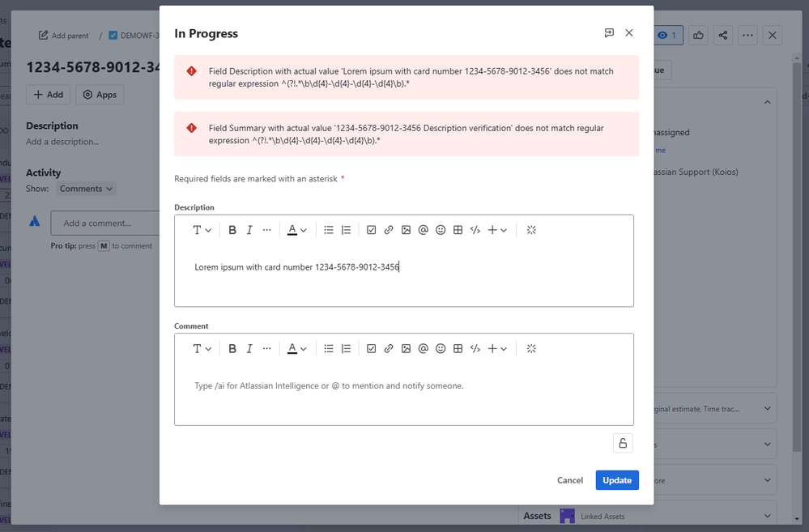Click the share issue icon
This screenshot has width=809, height=532.
pyautogui.click(x=723, y=35)
